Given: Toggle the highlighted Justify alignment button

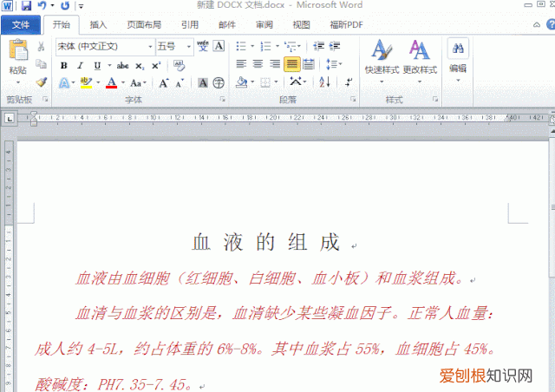Looking at the screenshot, I should pyautogui.click(x=292, y=64).
